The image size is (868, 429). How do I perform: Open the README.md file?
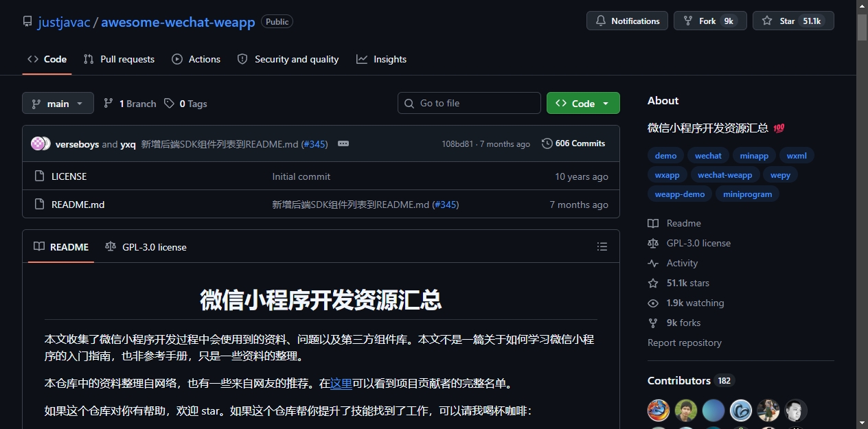pyautogui.click(x=78, y=205)
